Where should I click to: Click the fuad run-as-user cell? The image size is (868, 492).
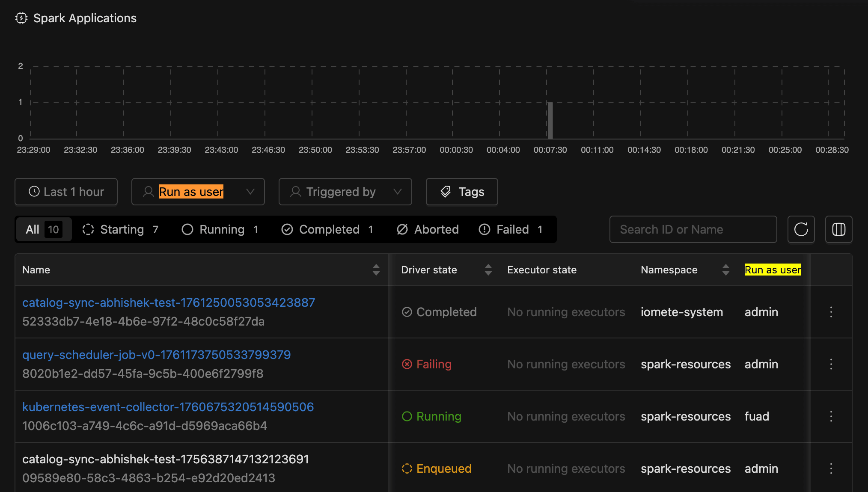(757, 416)
